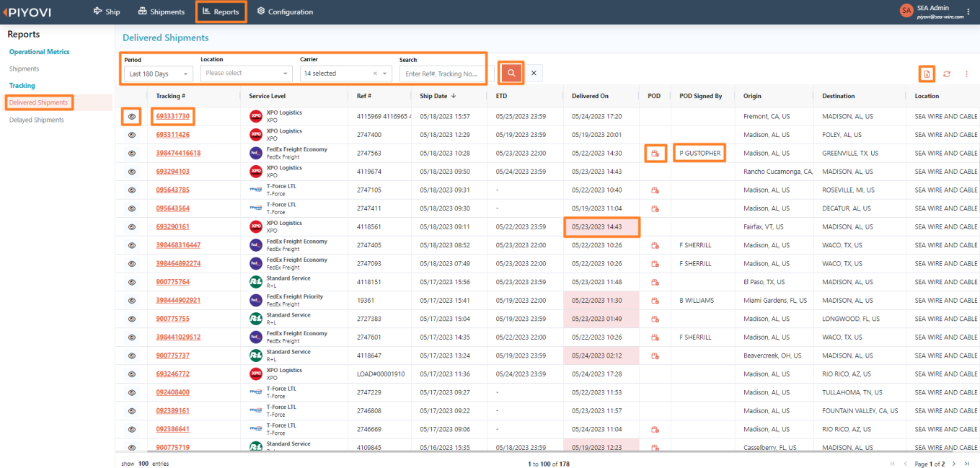This screenshot has width=980, height=468.
Task: Sort by the Delivered On column header
Action: click(x=590, y=96)
